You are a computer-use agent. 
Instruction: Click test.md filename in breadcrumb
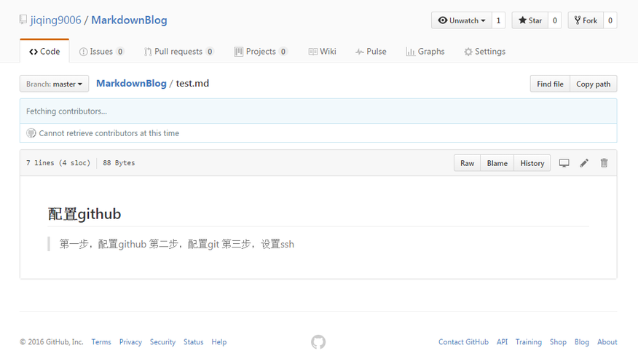(192, 84)
